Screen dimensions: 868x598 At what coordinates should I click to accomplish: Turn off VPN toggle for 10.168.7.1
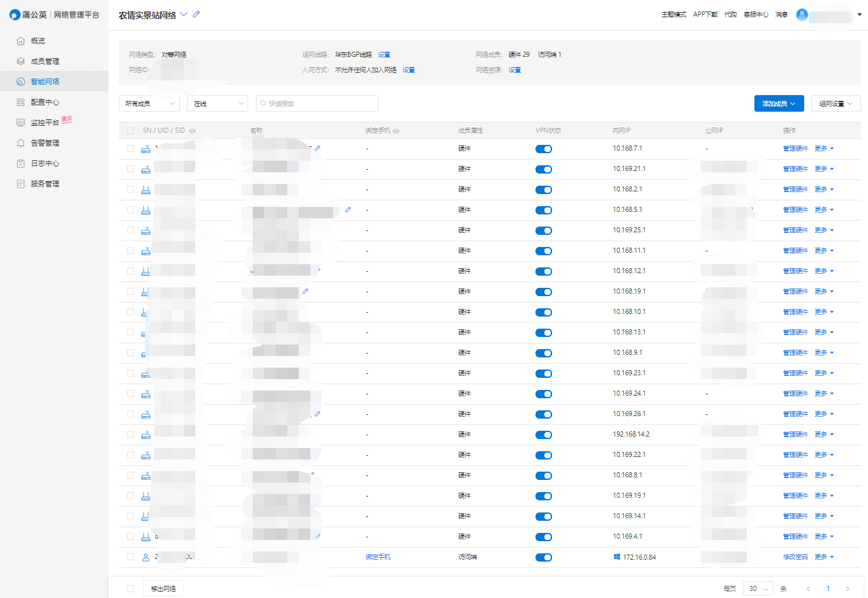(544, 149)
